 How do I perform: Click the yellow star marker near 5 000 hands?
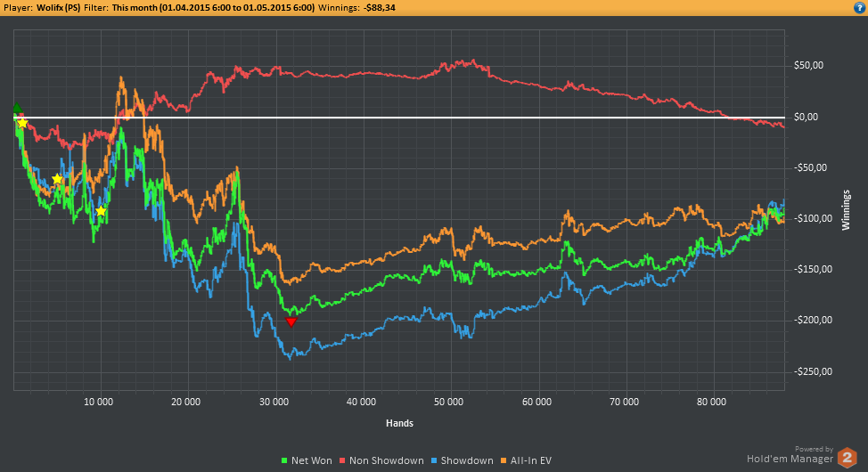pyautogui.click(x=57, y=179)
